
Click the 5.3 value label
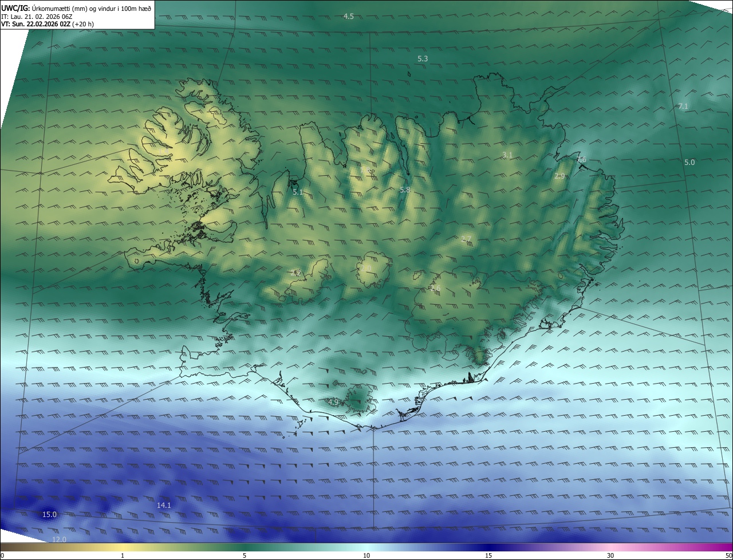[423, 59]
